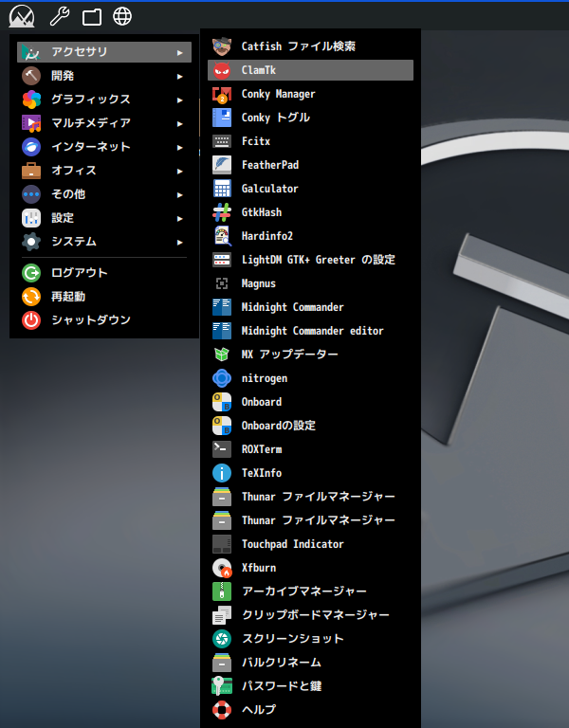
Task: Open the その他 category label
Action: [68, 194]
